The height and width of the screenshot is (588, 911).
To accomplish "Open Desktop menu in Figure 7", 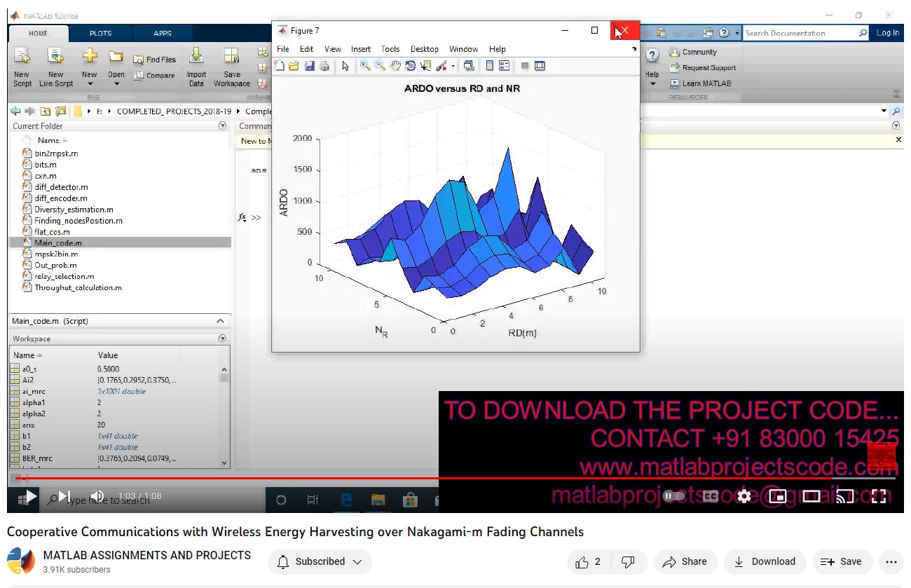I will pyautogui.click(x=425, y=49).
